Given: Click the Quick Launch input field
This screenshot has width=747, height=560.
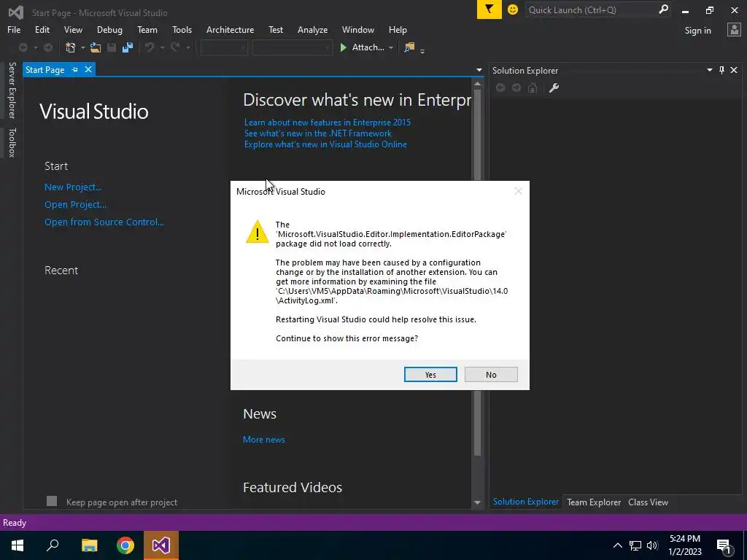Looking at the screenshot, I should coord(591,9).
